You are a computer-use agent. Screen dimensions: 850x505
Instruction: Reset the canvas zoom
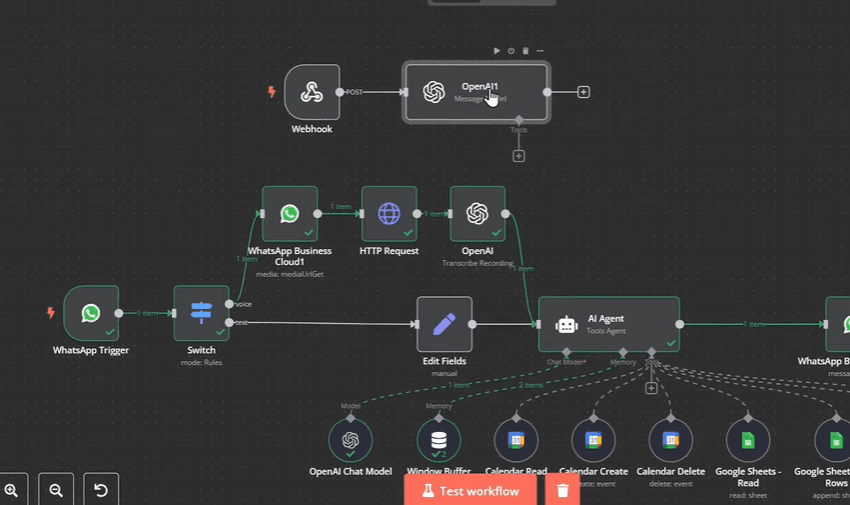click(101, 490)
